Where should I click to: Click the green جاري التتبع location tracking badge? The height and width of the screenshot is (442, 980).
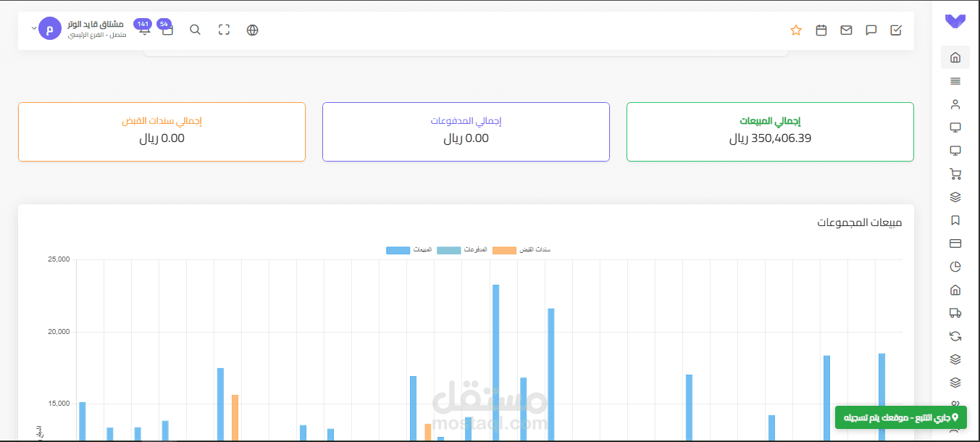coord(900,417)
